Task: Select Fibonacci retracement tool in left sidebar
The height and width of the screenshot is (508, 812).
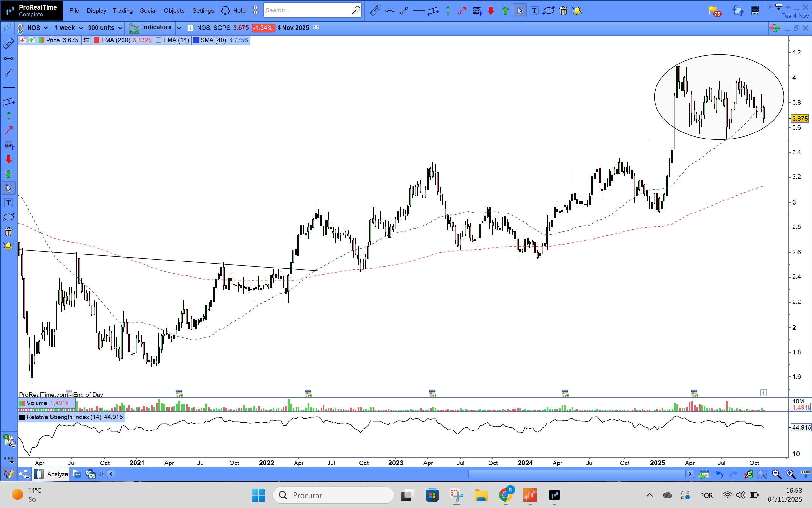Action: (x=9, y=145)
